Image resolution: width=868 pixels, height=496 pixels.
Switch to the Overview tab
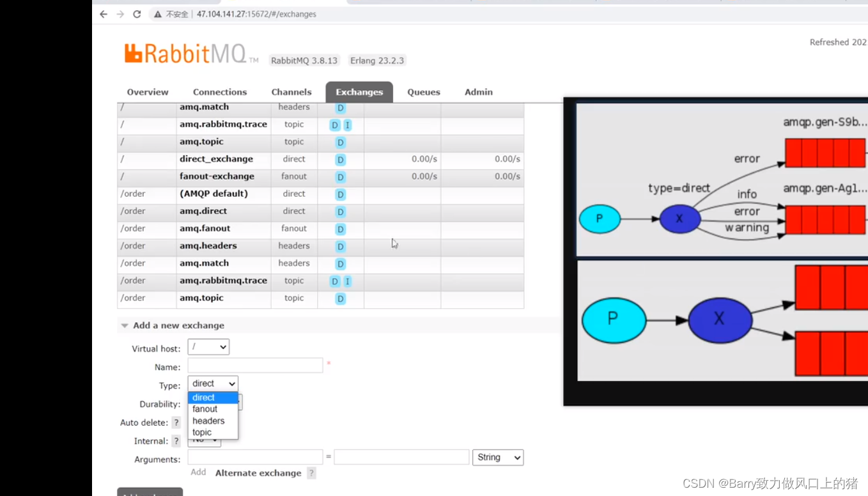[148, 92]
